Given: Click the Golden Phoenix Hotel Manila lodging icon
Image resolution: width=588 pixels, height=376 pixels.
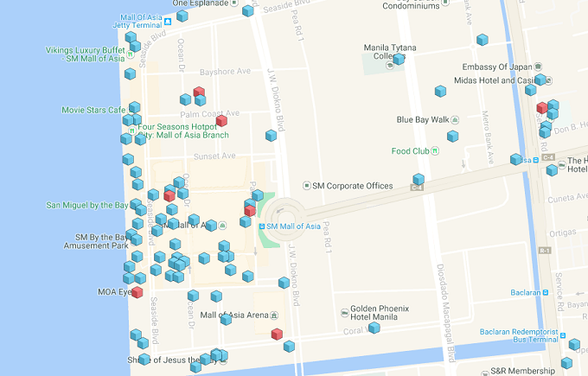Looking at the screenshot, I should (345, 313).
